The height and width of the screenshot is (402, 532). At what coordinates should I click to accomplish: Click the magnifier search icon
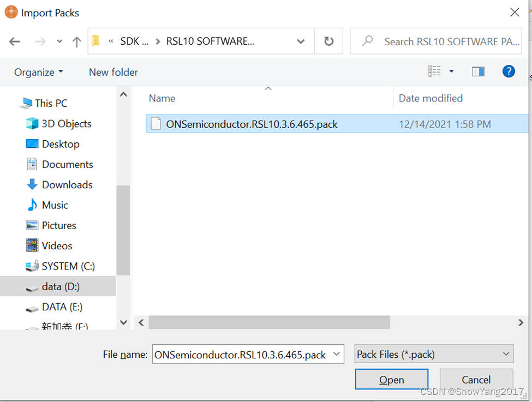[x=367, y=41]
